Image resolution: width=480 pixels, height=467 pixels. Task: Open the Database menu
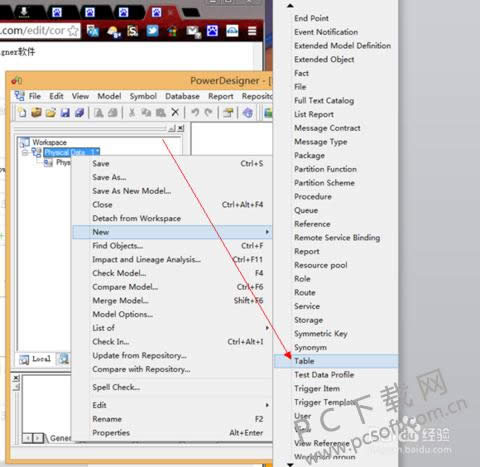coord(182,96)
